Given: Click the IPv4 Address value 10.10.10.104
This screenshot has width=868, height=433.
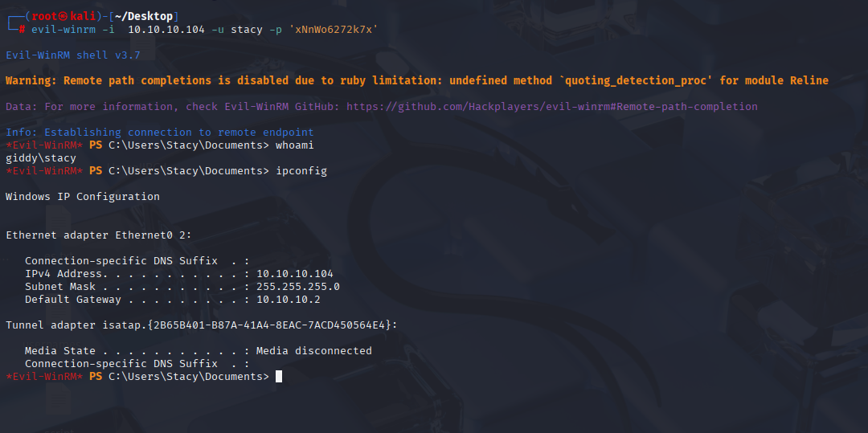Looking at the screenshot, I should pos(294,274).
